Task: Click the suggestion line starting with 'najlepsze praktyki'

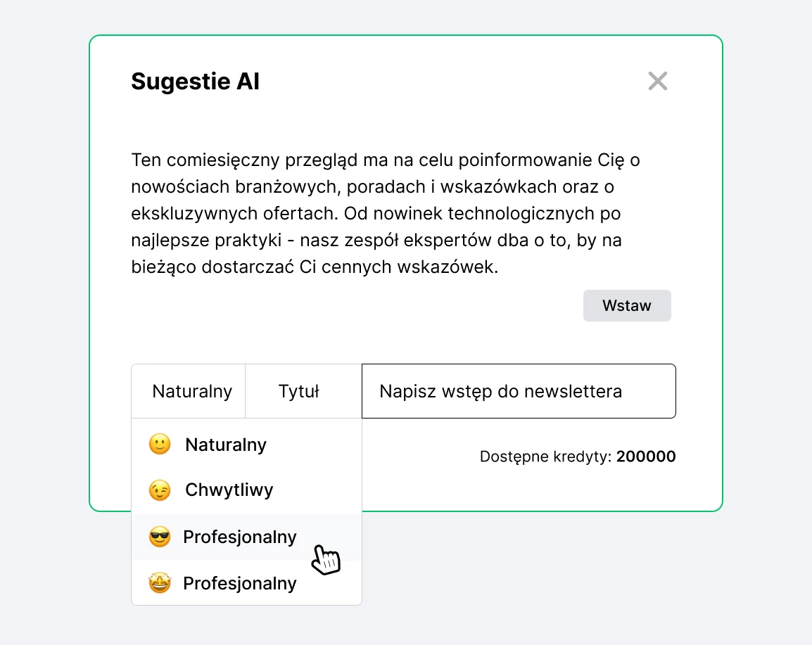Action: 376,241
